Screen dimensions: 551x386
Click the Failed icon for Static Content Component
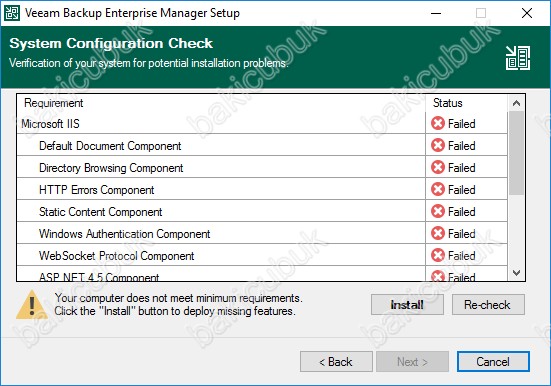pyautogui.click(x=438, y=211)
